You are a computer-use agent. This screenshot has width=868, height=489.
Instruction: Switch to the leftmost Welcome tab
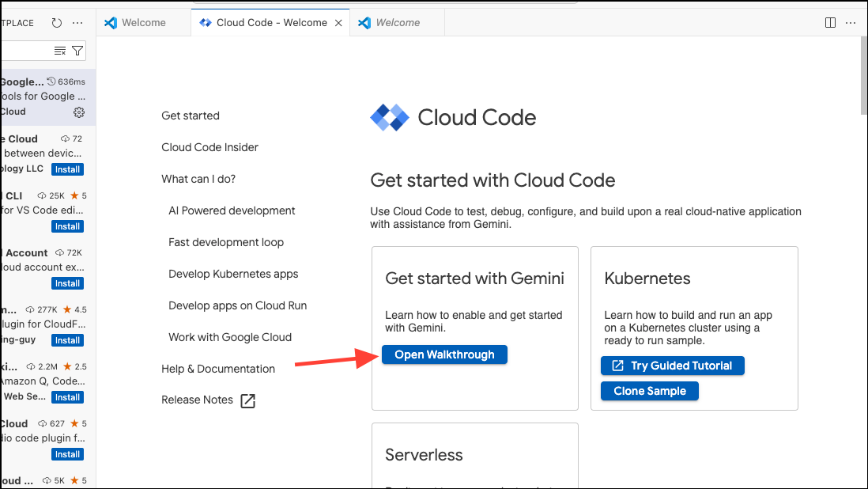[142, 22]
